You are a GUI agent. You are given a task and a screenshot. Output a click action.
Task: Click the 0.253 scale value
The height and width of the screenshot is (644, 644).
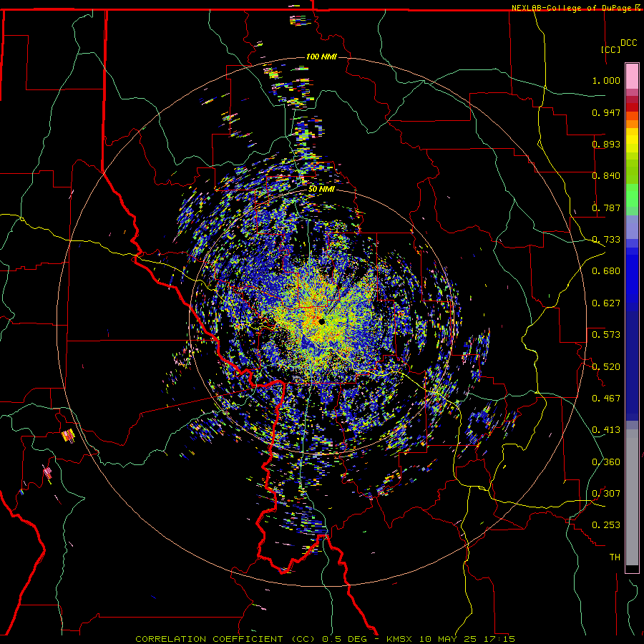(606, 525)
